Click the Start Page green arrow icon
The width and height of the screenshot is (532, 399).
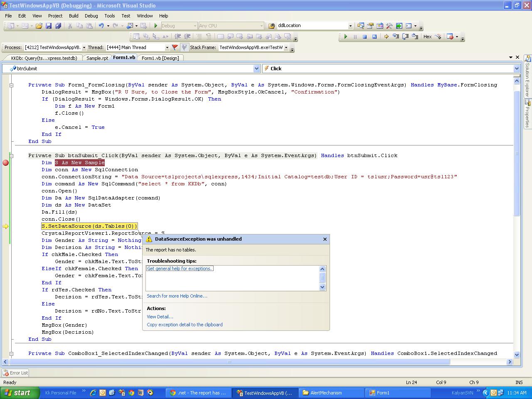(x=399, y=26)
